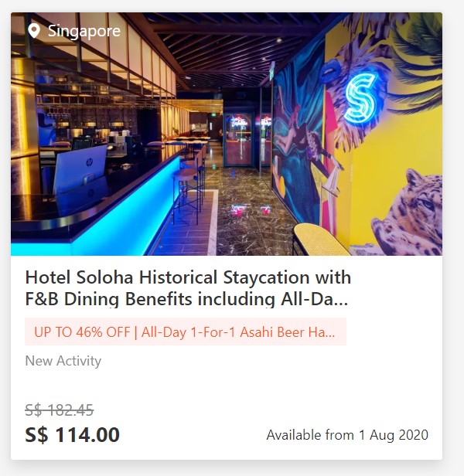This screenshot has width=464, height=476.
Task: Click the slatted ceiling in the photo
Action: tap(224, 46)
